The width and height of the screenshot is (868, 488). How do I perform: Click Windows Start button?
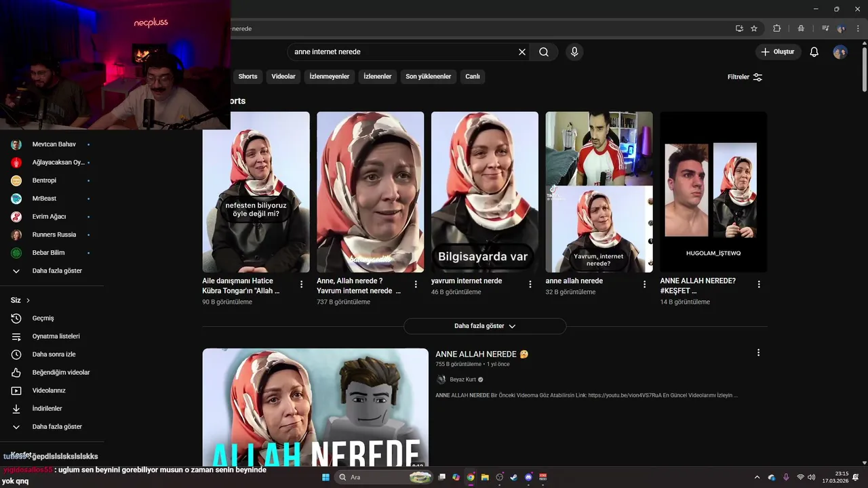tap(325, 477)
